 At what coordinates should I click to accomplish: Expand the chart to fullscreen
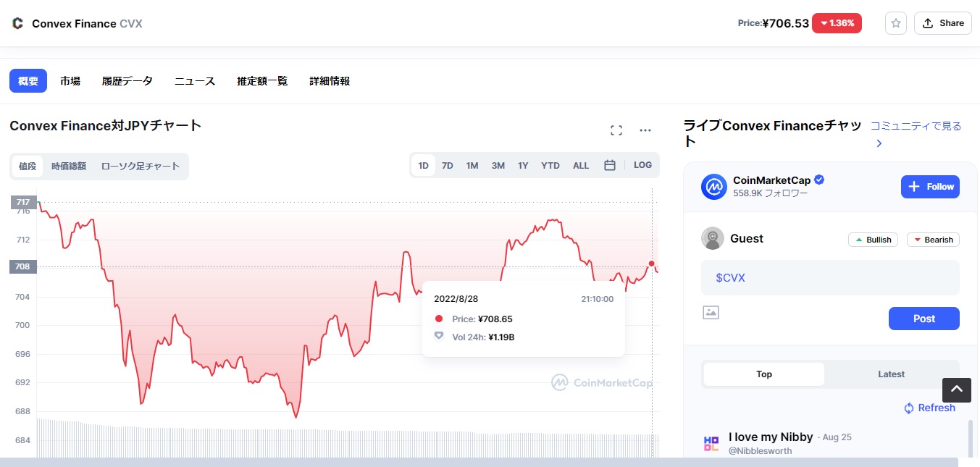pos(616,130)
